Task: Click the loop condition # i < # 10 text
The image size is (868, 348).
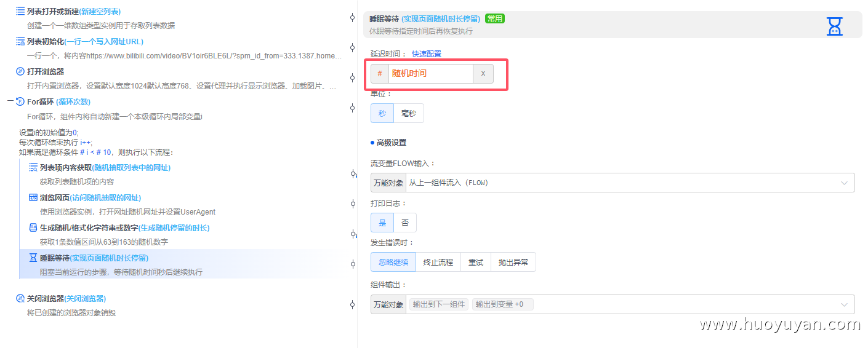Action: coord(96,152)
